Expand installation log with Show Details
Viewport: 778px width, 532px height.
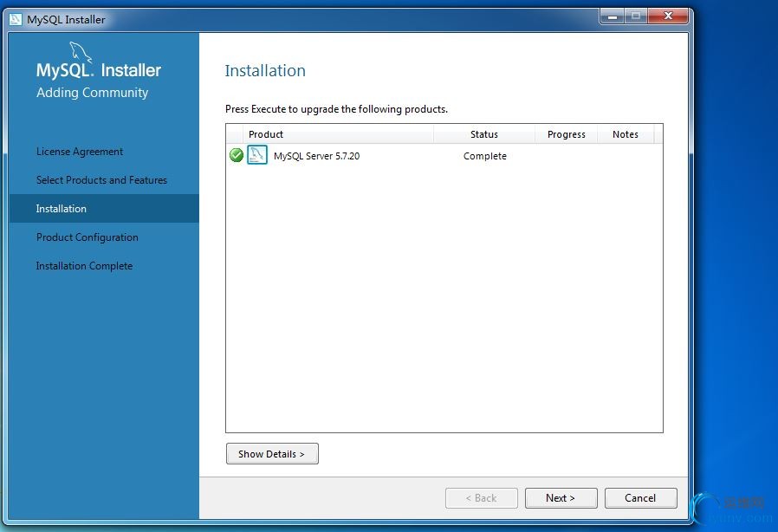272,454
